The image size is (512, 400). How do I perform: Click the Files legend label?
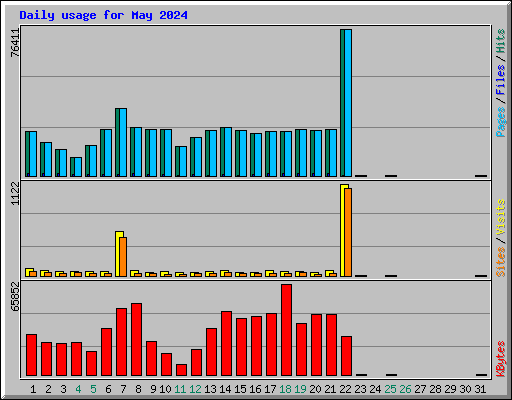pyautogui.click(x=501, y=80)
